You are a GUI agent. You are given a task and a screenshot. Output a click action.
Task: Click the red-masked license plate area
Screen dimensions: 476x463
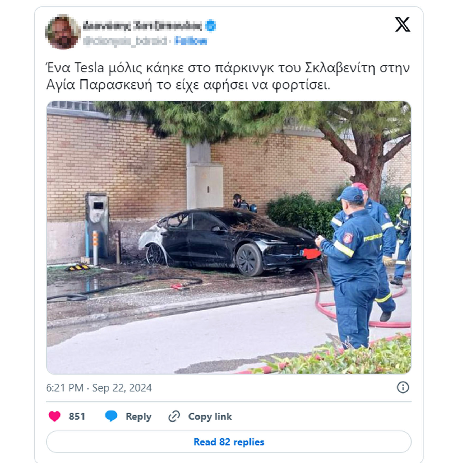pos(311,253)
